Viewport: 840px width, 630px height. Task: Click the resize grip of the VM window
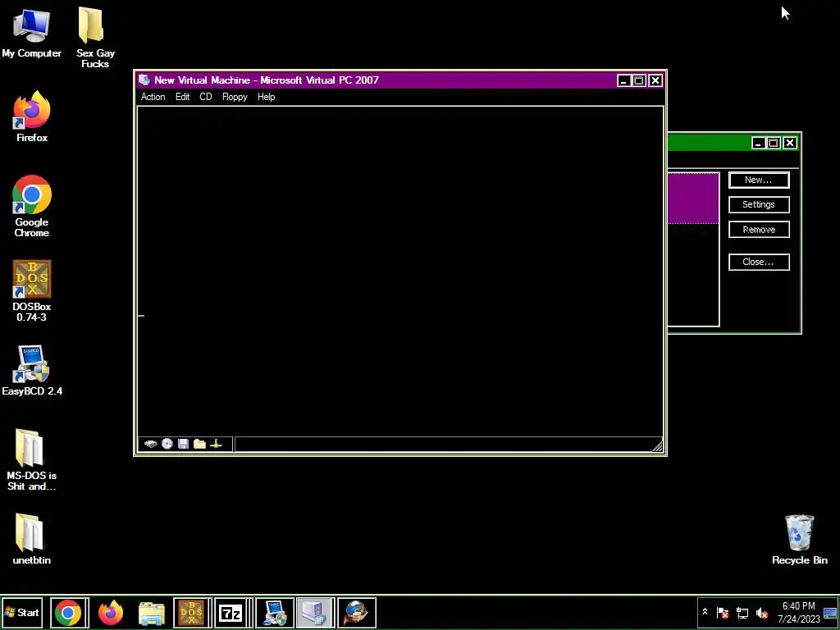pos(657,445)
